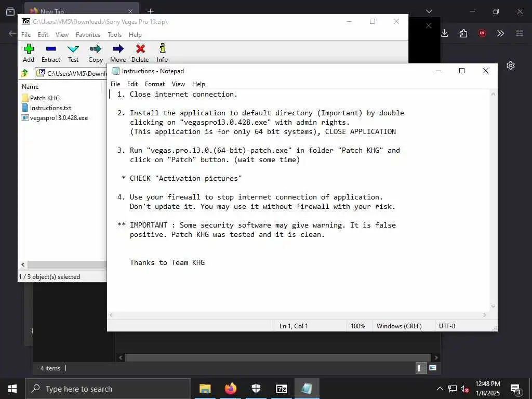Click 7-Zip horizontal scrollbar left arrow
This screenshot has width=532, height=399.
tap(23, 264)
